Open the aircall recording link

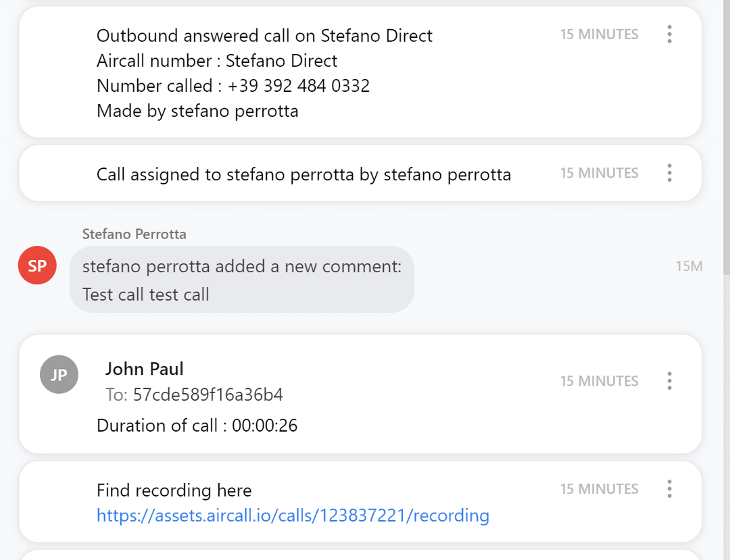tap(293, 516)
